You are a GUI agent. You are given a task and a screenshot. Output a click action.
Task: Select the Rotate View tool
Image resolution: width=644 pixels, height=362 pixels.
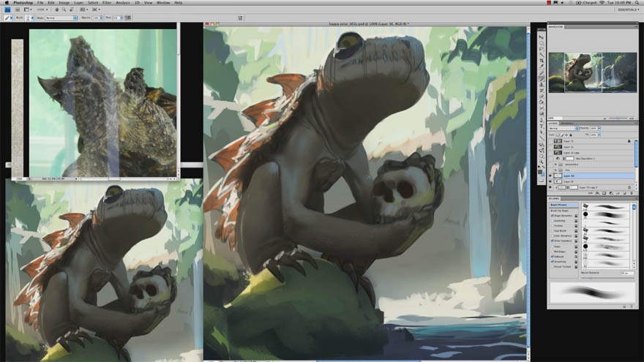click(x=71, y=10)
